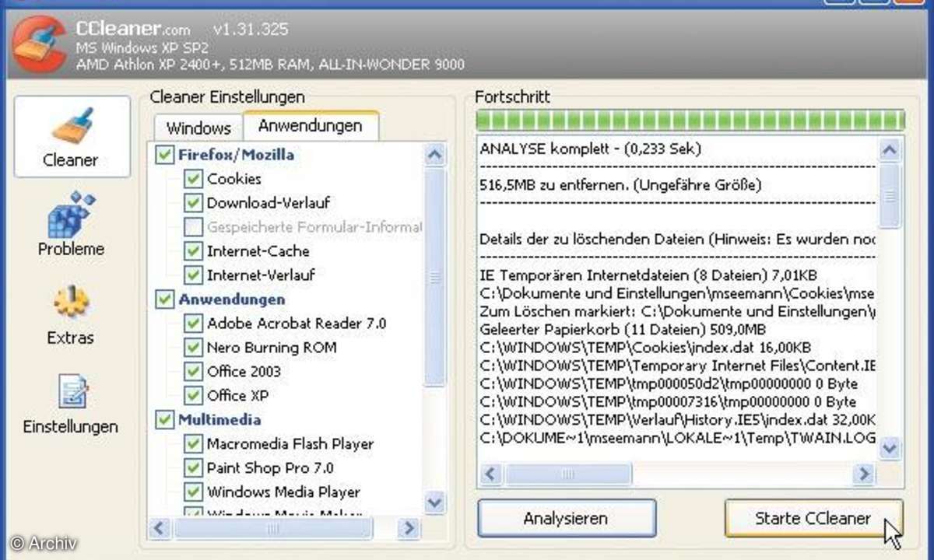The width and height of the screenshot is (934, 560).
Task: Click Fortschritt log scroll up arrow
Action: pyautogui.click(x=890, y=149)
